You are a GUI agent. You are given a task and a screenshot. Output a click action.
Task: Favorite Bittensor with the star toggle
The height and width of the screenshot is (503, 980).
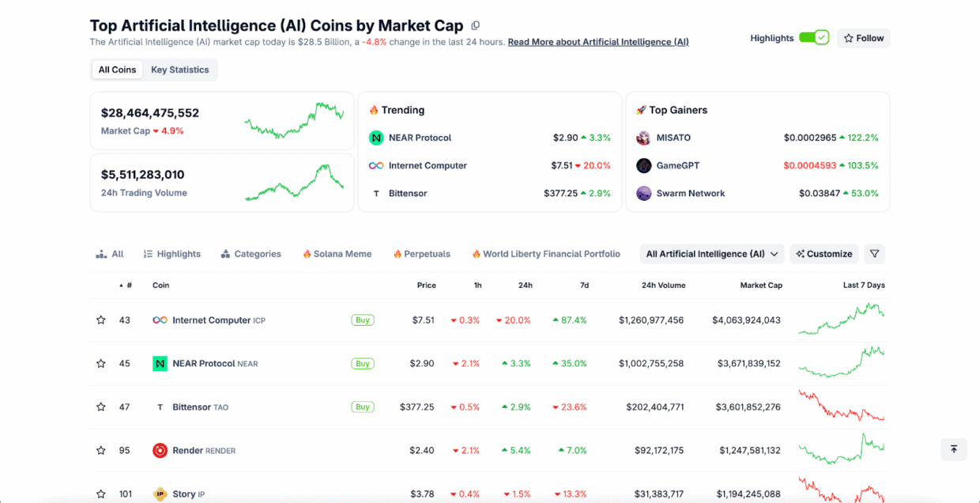pyautogui.click(x=100, y=407)
